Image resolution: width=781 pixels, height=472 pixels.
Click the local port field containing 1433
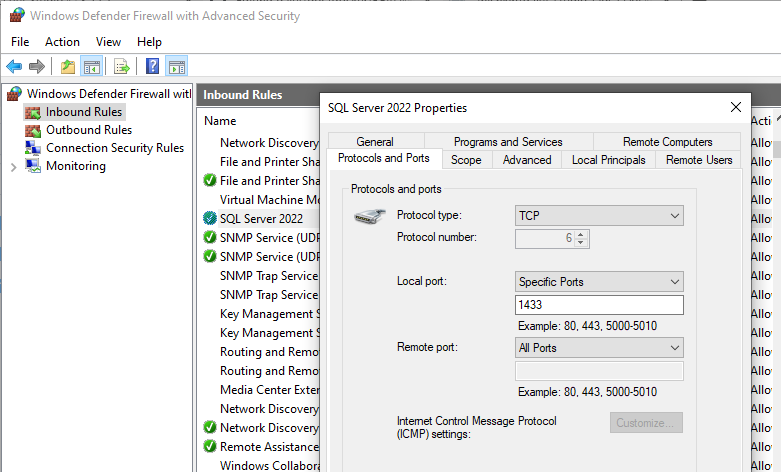[x=599, y=305]
